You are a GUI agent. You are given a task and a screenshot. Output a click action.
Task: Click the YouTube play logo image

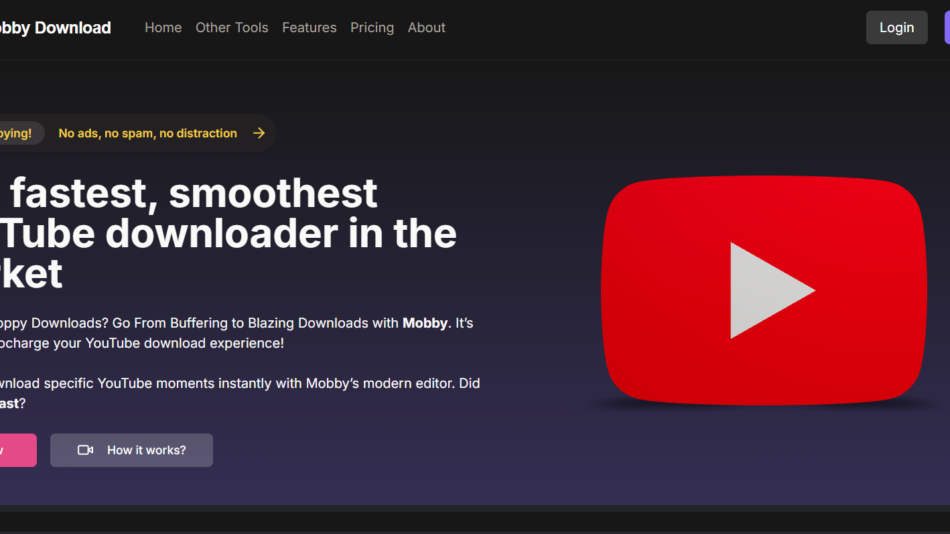coord(764,290)
